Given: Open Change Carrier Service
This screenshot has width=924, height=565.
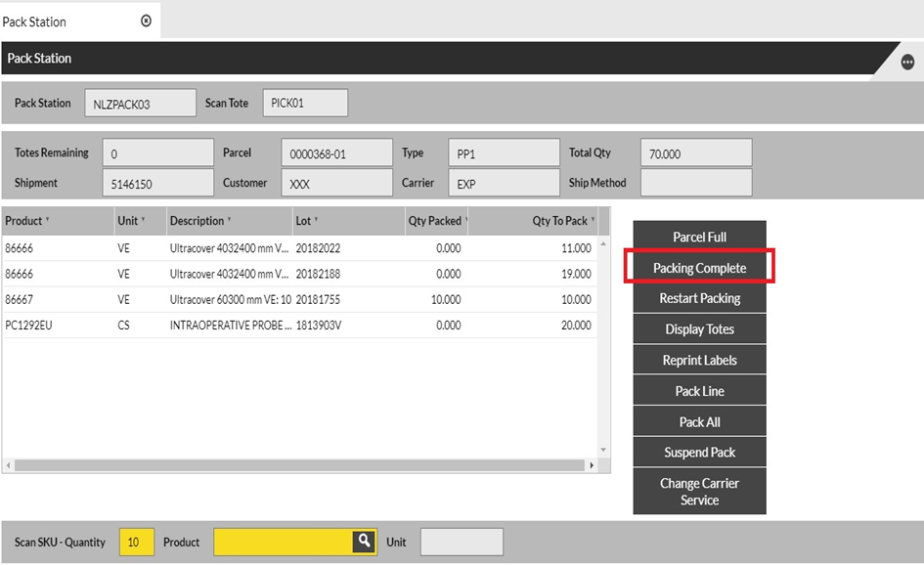Looking at the screenshot, I should 699,492.
